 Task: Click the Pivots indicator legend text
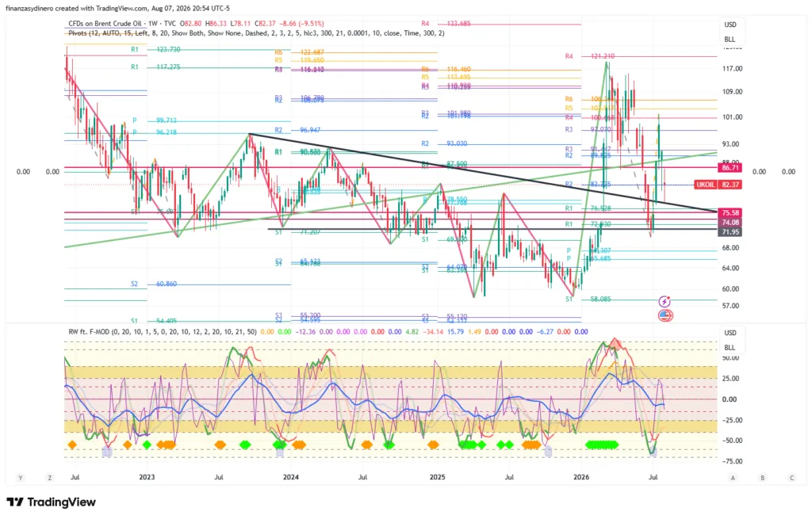(256, 33)
